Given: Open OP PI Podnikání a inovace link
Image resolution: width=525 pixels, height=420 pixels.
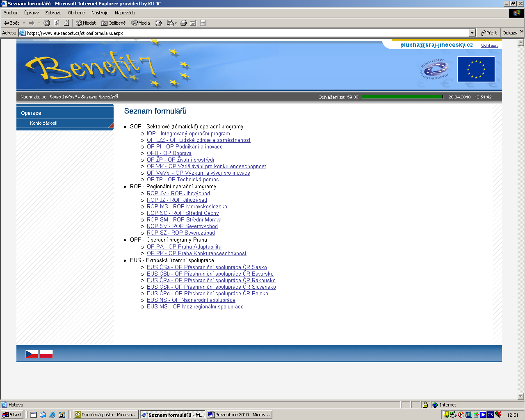Looking at the screenshot, I should click(185, 147).
